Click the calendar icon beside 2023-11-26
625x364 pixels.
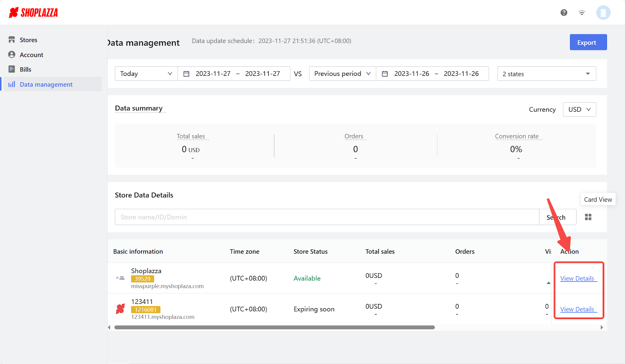385,74
